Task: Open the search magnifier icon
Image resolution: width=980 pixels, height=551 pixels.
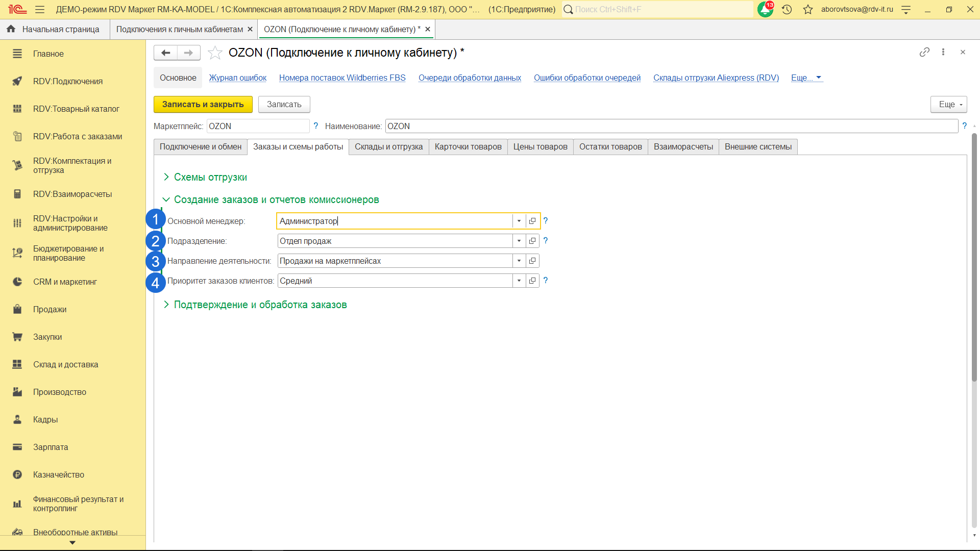Action: (x=568, y=9)
